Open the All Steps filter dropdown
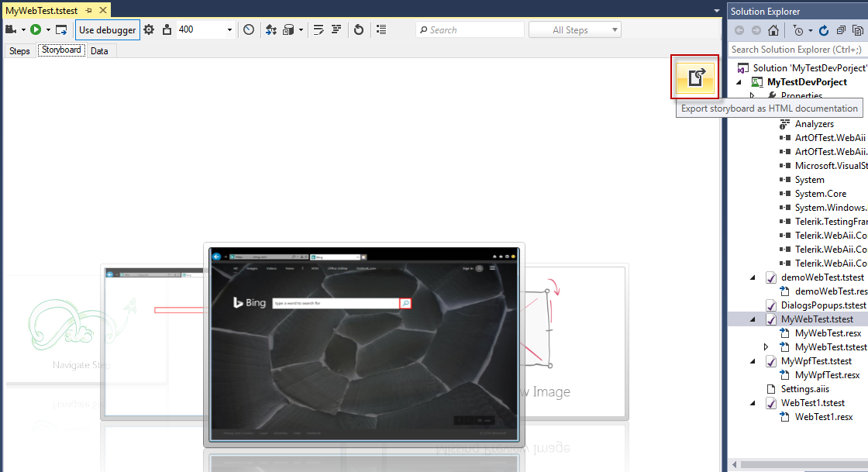 coord(575,30)
